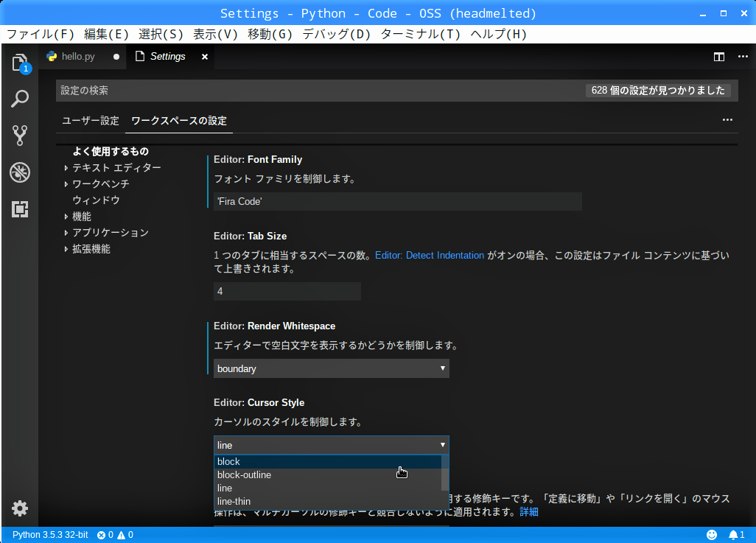Close the Settings tab
Image resolution: width=756 pixels, height=543 pixels.
point(205,57)
